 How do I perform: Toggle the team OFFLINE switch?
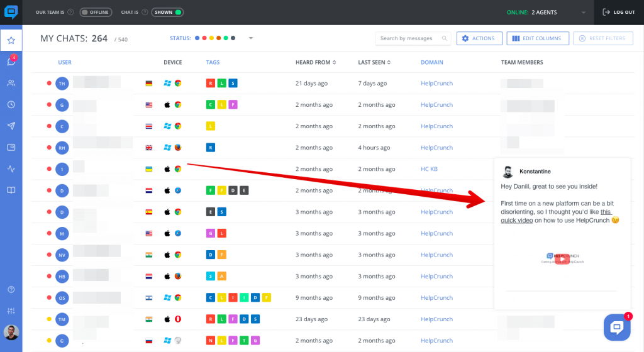[96, 13]
